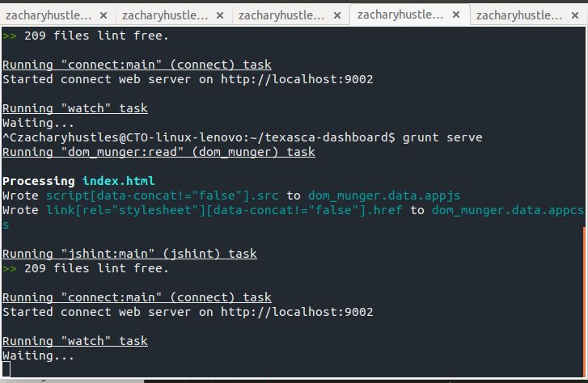This screenshot has height=383, width=588.
Task: Select the currently active fourth terminal tab
Action: pyautogui.click(x=400, y=15)
